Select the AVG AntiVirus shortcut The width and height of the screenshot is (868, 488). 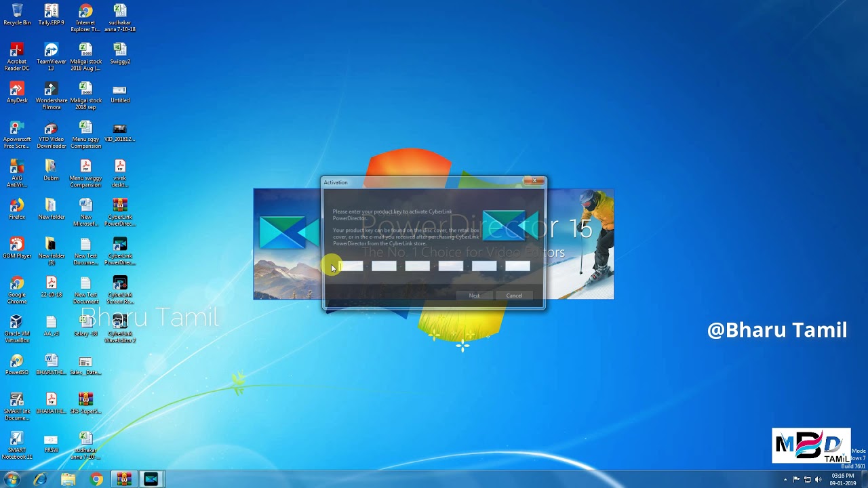pos(17,173)
